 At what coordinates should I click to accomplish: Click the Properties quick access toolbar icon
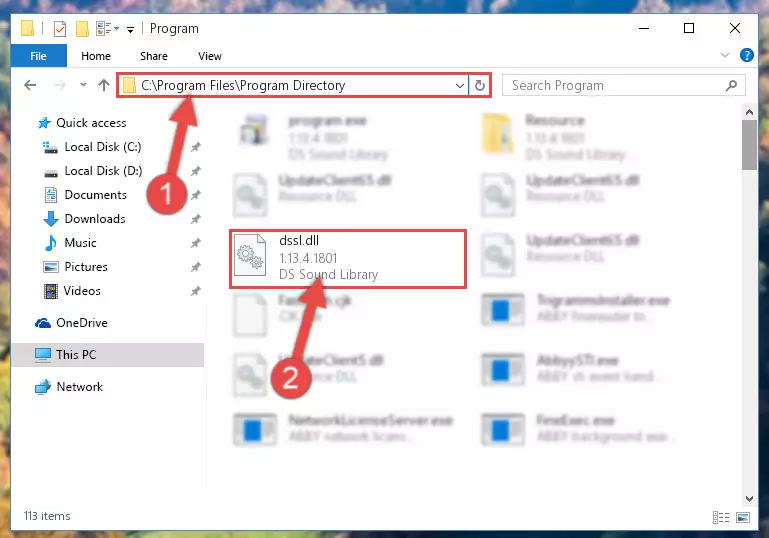tap(59, 29)
